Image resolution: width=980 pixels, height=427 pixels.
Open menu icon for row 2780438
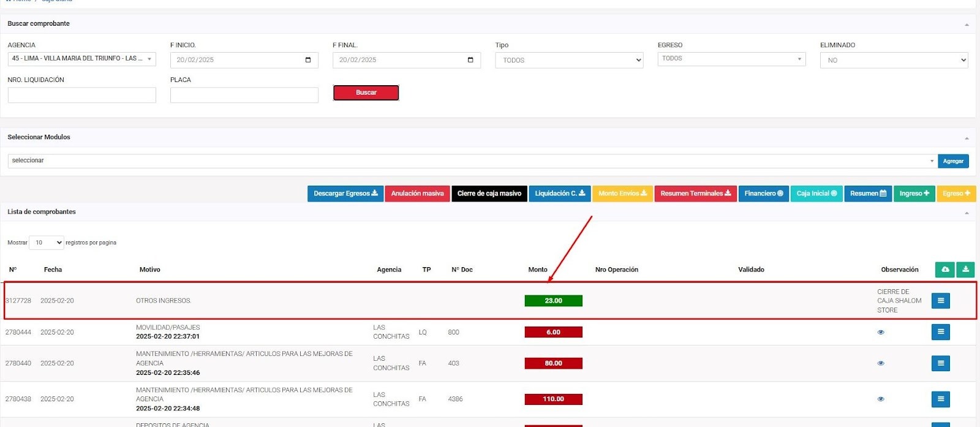[x=940, y=399]
